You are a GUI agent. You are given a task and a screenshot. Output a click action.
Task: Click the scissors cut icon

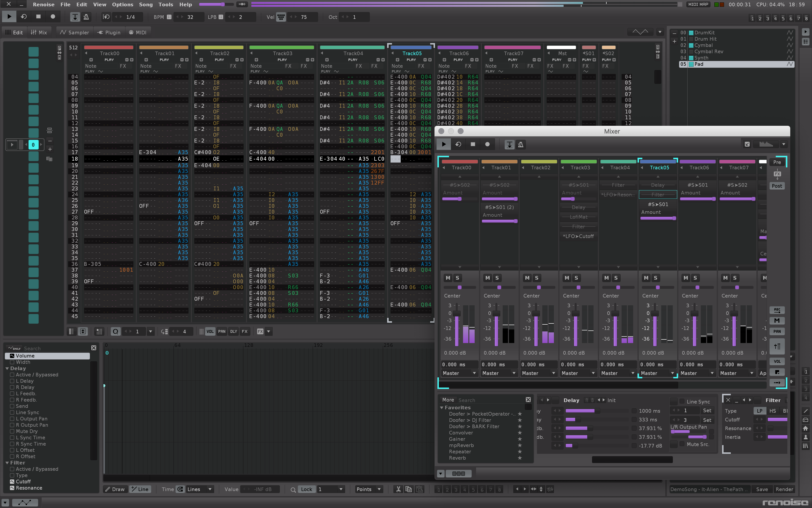398,489
